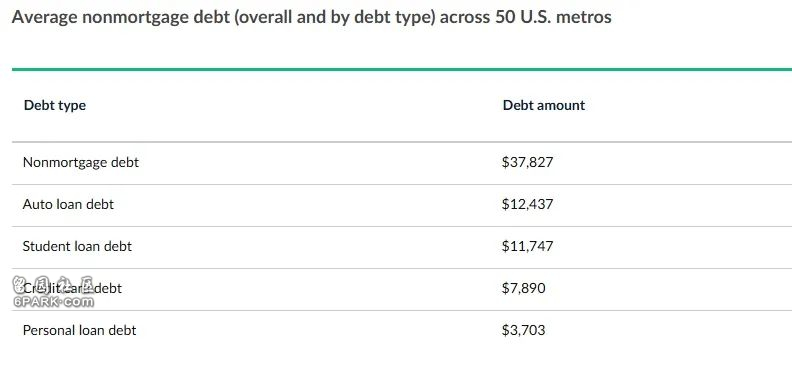Click the $37,827 amount cell
The height and width of the screenshot is (374, 792).
point(528,162)
